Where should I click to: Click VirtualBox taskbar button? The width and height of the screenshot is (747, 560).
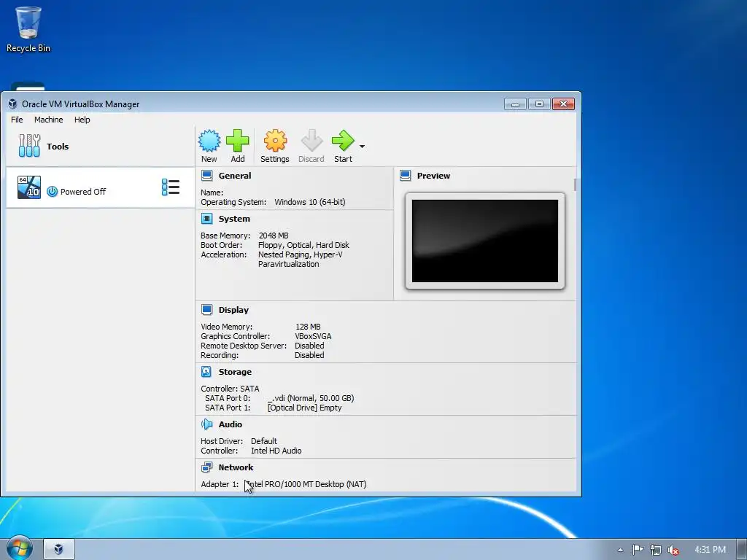[59, 549]
